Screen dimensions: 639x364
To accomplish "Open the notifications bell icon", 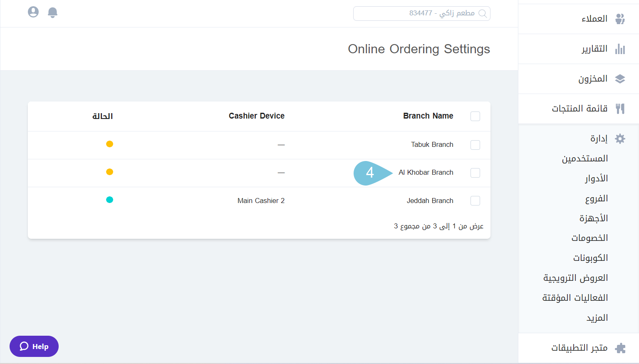I will pyautogui.click(x=52, y=12).
